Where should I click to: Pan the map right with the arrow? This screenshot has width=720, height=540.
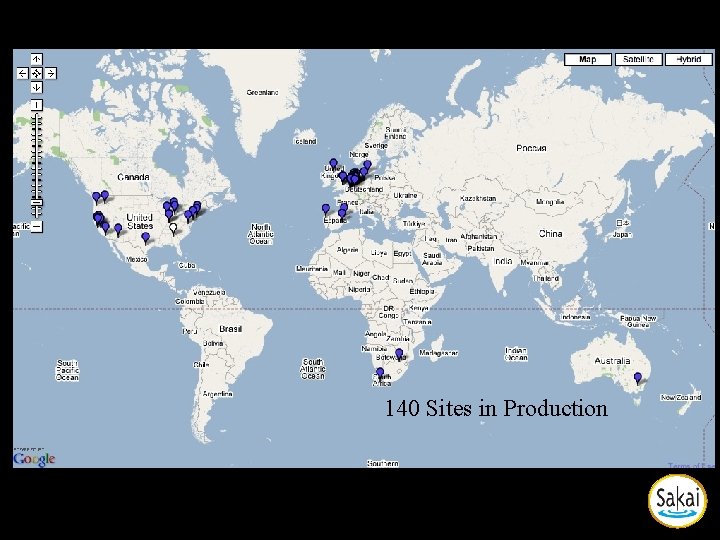pos(51,73)
